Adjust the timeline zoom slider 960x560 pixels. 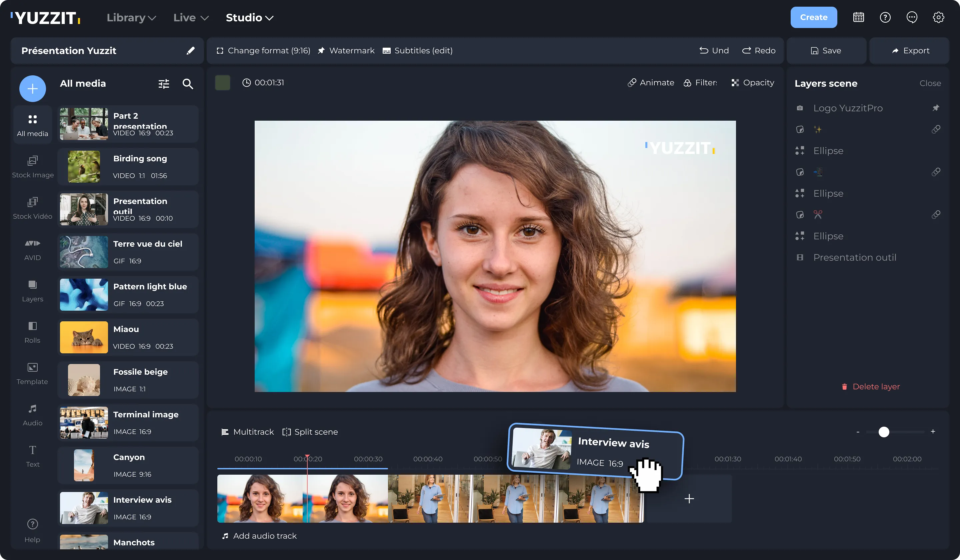[x=884, y=432]
